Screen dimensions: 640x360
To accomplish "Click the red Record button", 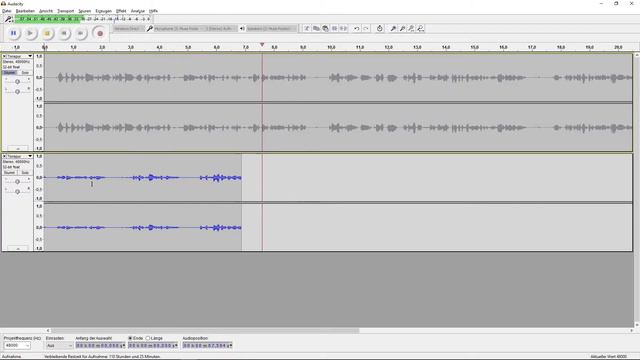I will coord(100,33).
